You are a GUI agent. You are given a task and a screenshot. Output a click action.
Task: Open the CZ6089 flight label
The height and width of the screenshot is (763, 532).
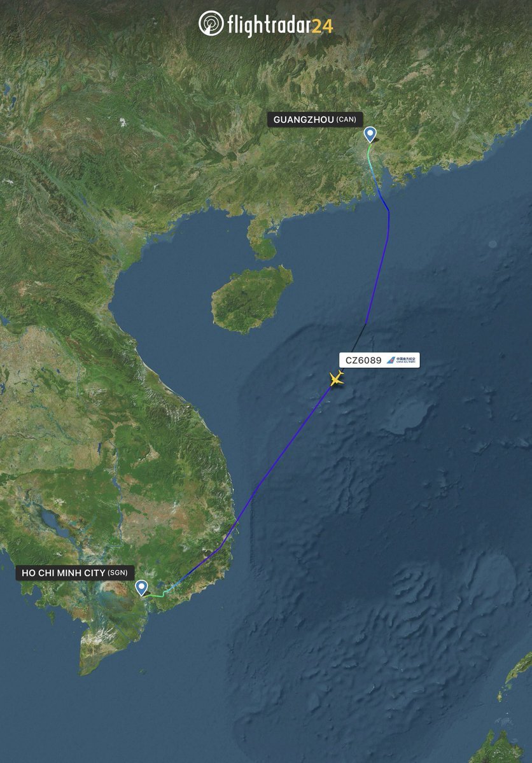tap(379, 360)
